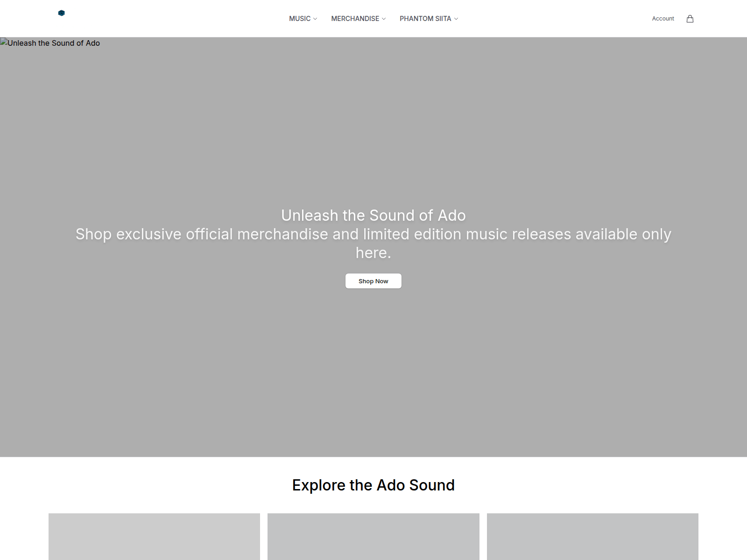Open the middle collection card thumbnail
Screen dimensions: 747x560
pyautogui.click(x=373, y=537)
